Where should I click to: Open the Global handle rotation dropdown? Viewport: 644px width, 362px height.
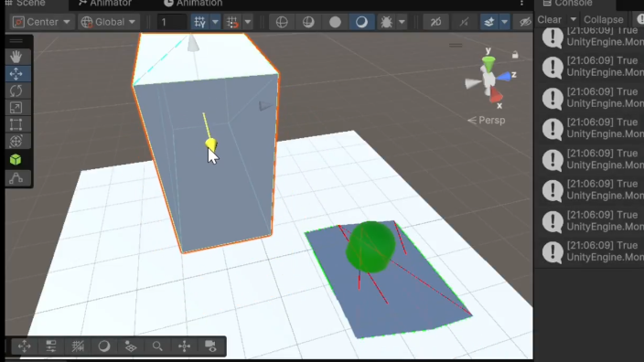click(x=109, y=22)
